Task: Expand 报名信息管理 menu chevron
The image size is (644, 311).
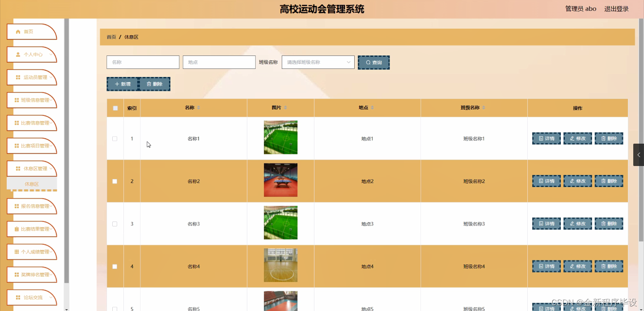Action: coord(51,206)
